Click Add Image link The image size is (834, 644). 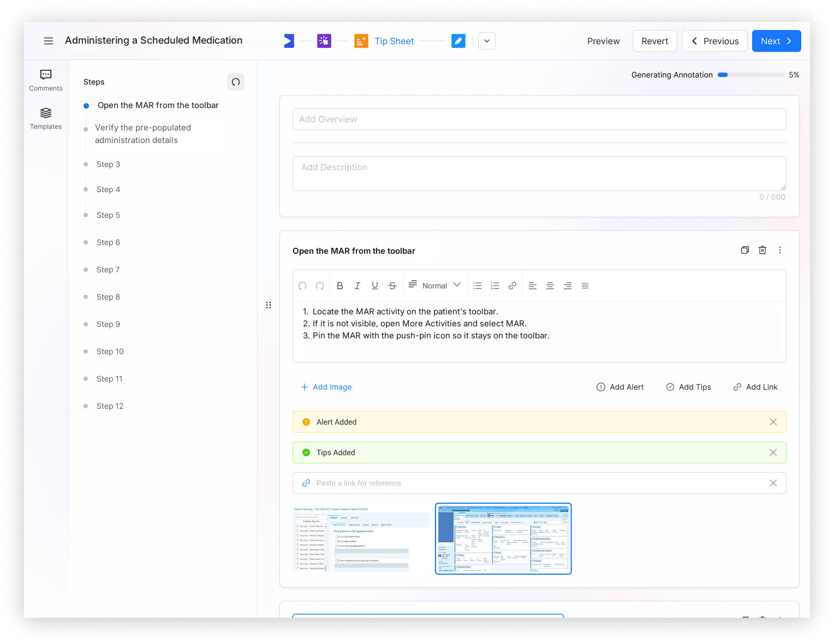coord(326,387)
